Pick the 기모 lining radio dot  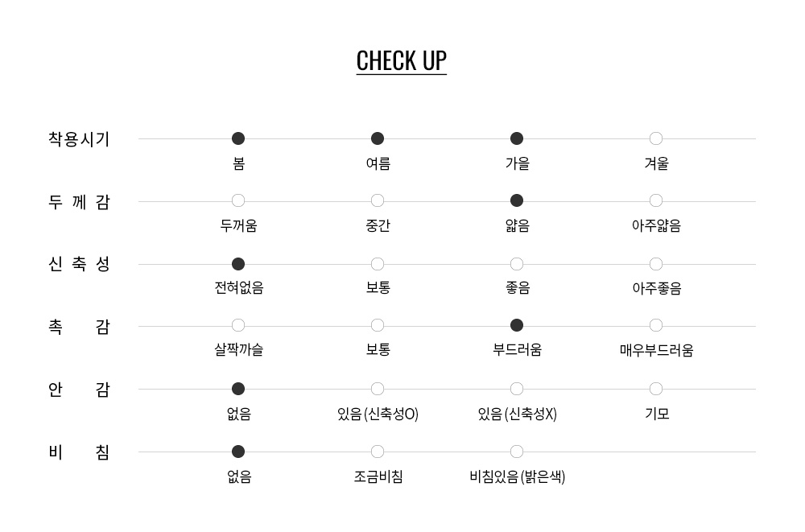tap(656, 389)
